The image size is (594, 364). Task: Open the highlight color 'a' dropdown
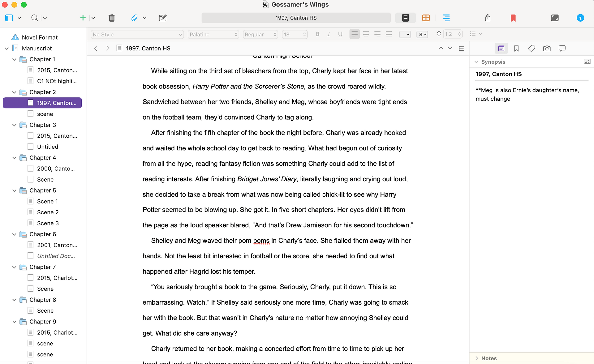(x=422, y=34)
